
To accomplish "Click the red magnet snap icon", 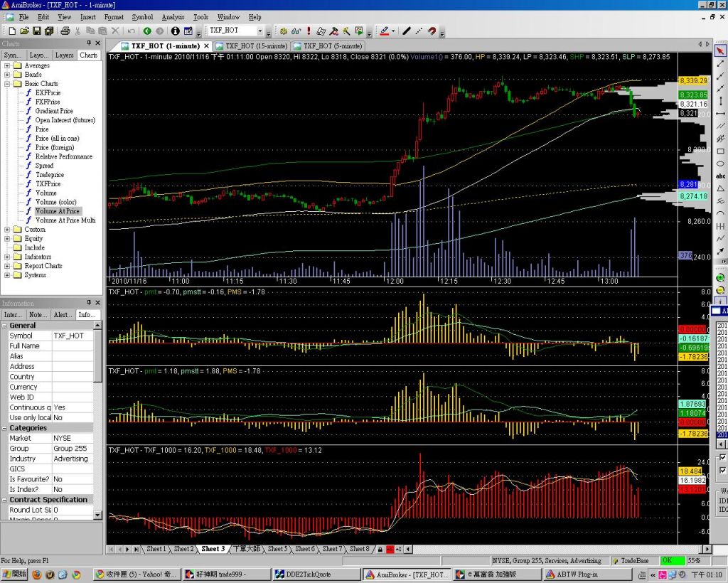I will click(432, 31).
